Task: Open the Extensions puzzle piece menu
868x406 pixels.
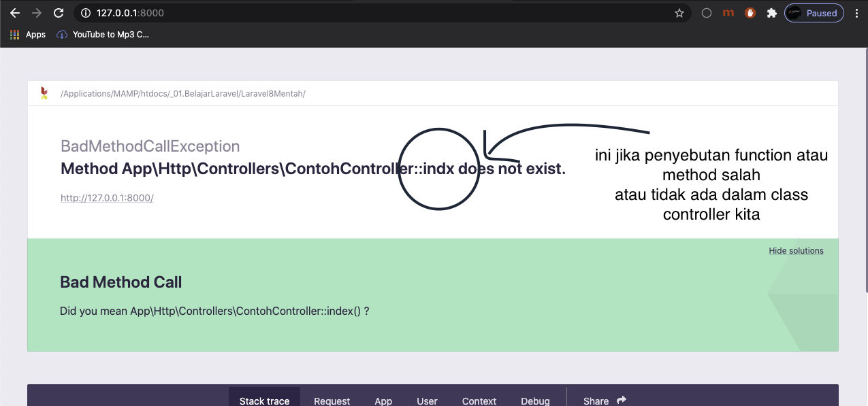Action: [771, 13]
